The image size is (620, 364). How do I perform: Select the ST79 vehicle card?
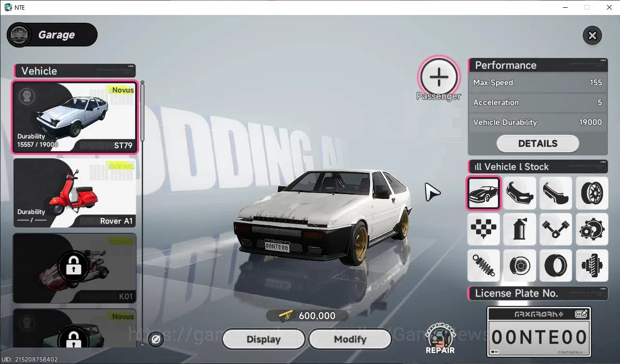[x=75, y=117]
